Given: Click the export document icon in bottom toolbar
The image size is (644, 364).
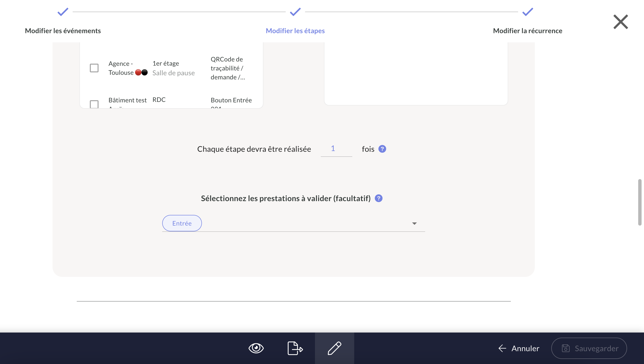Looking at the screenshot, I should point(295,348).
